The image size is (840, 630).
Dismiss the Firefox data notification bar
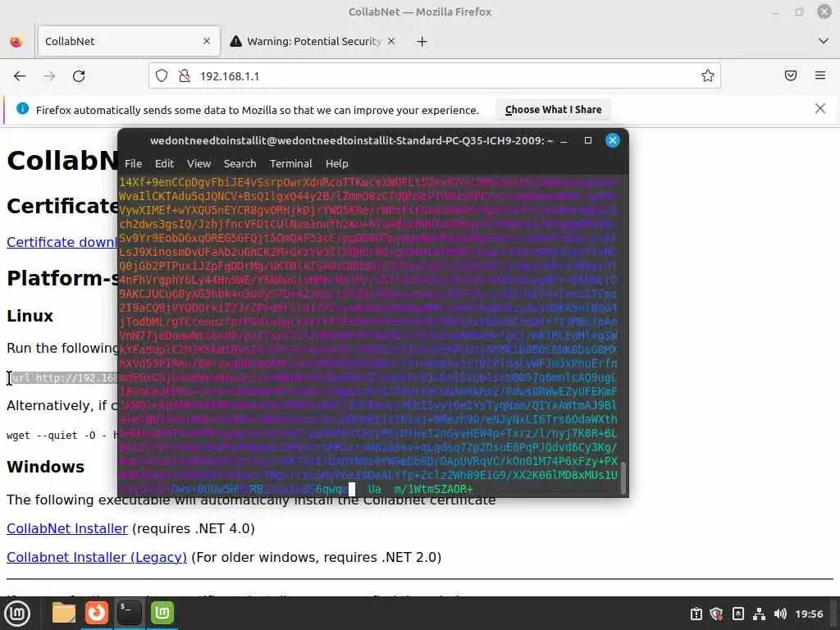pyautogui.click(x=820, y=109)
